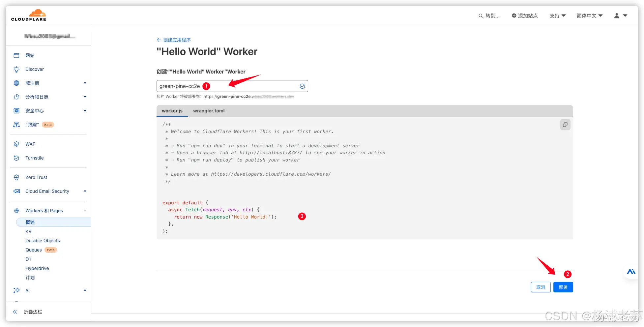Click the account email in sidebar

[50, 36]
